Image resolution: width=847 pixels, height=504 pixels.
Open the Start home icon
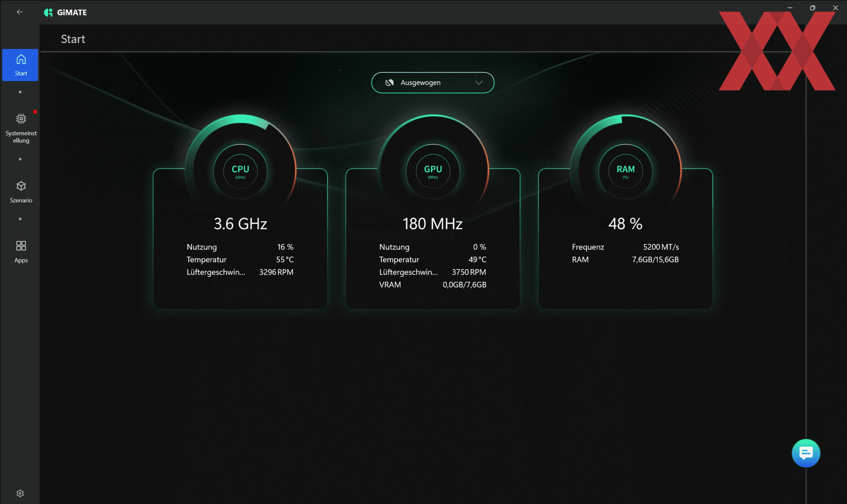tap(21, 60)
